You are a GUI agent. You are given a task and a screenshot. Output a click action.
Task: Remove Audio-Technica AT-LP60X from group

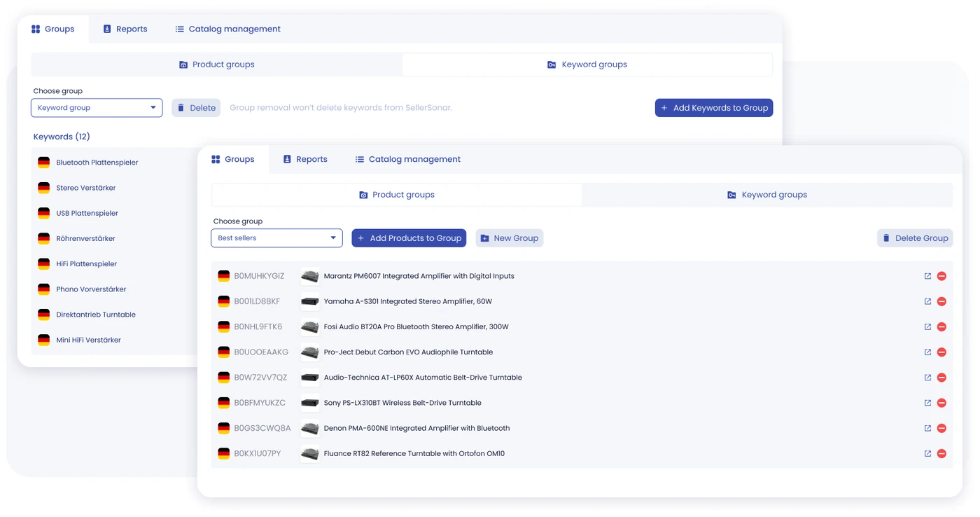941,377
